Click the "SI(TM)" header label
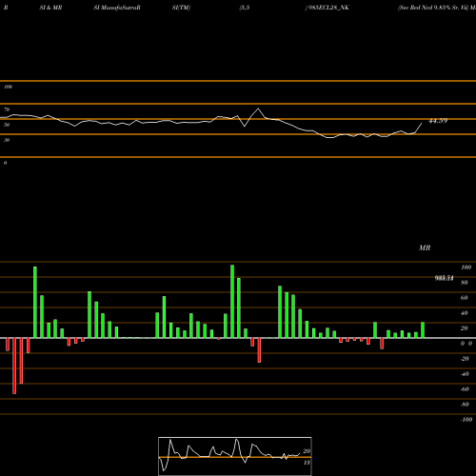The width and height of the screenshot is (476, 476). point(181,8)
